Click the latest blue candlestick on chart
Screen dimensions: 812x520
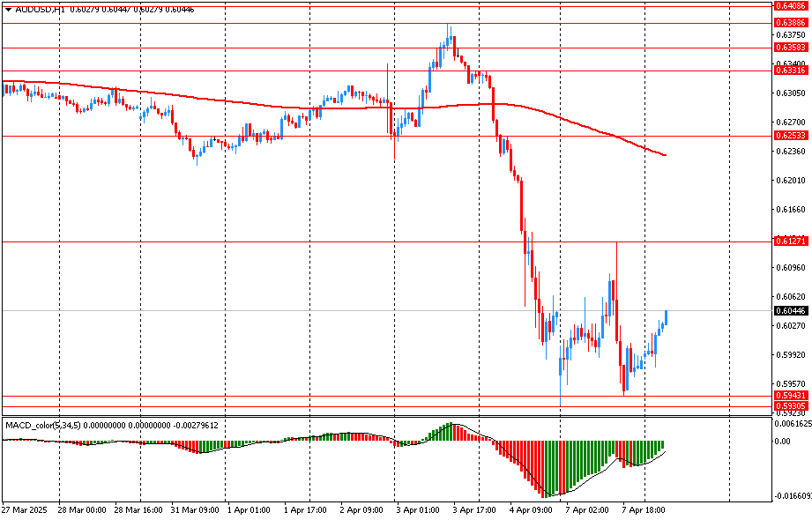click(x=666, y=317)
